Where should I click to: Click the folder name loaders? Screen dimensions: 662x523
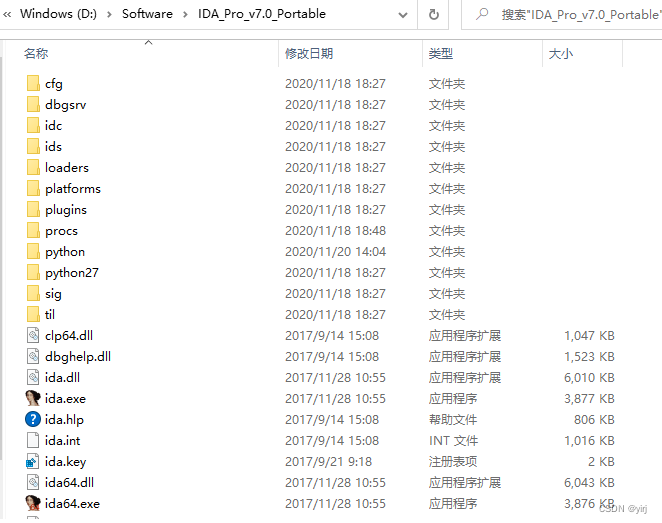click(x=67, y=167)
